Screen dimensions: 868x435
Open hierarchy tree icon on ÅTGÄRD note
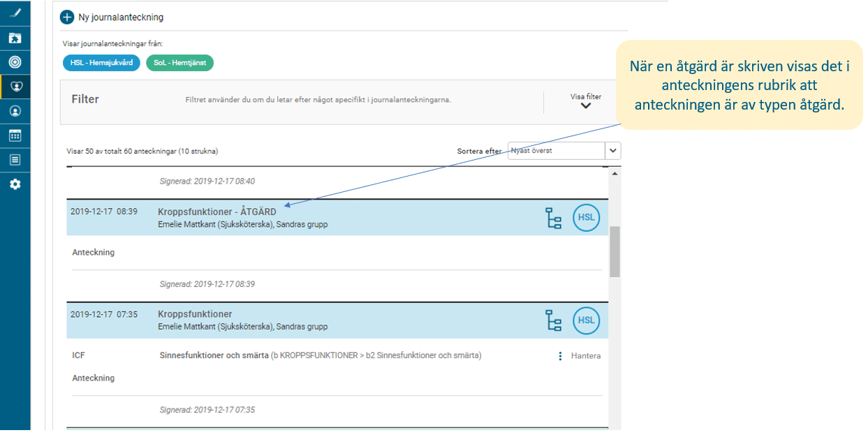point(553,218)
